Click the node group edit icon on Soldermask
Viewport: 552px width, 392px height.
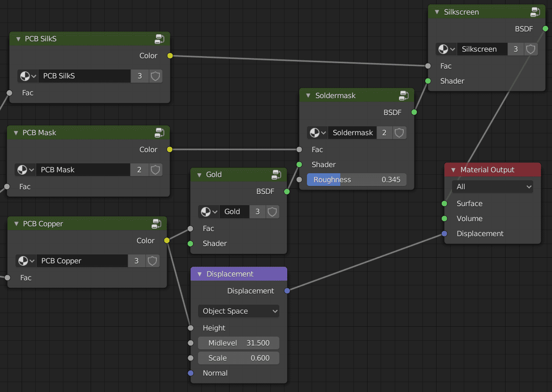point(404,95)
